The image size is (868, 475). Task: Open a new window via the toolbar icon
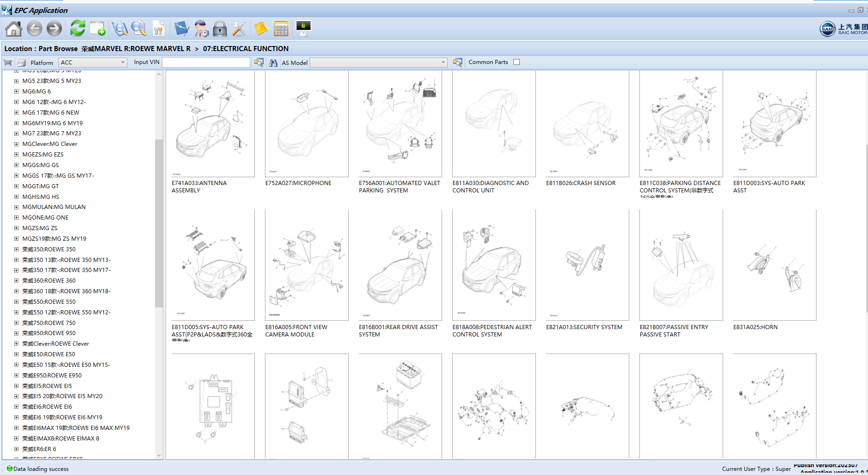pos(97,28)
